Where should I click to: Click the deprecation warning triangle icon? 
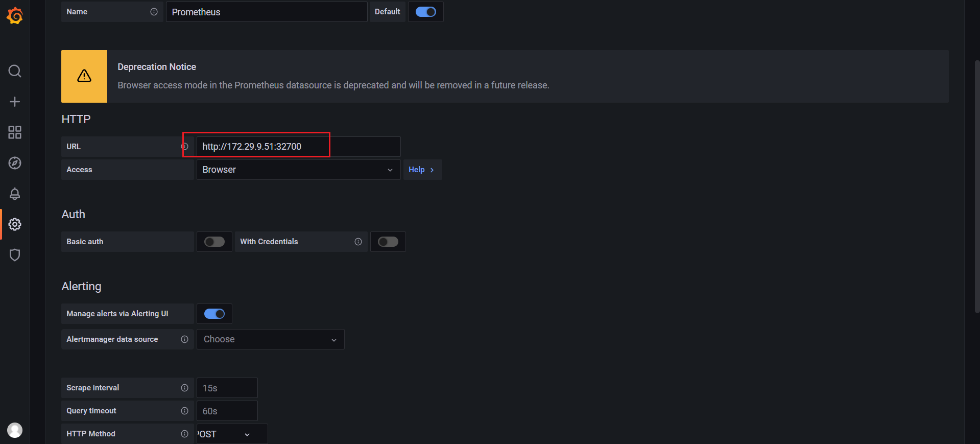tap(84, 76)
